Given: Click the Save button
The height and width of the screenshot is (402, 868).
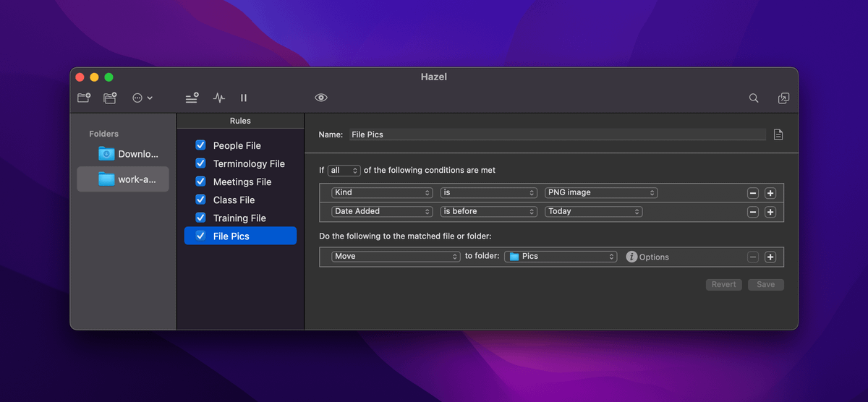Looking at the screenshot, I should click(765, 284).
